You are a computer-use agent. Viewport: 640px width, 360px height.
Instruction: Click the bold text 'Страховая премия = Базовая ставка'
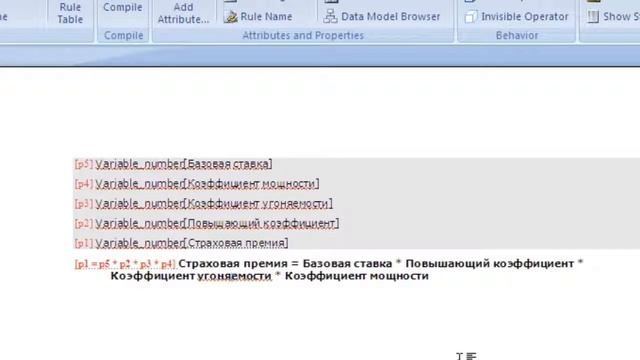[x=285, y=264]
